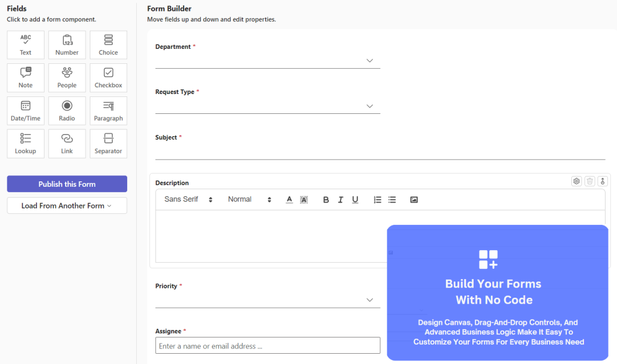Insert a numbered list in Description
This screenshot has height=364, width=617.
click(377, 199)
